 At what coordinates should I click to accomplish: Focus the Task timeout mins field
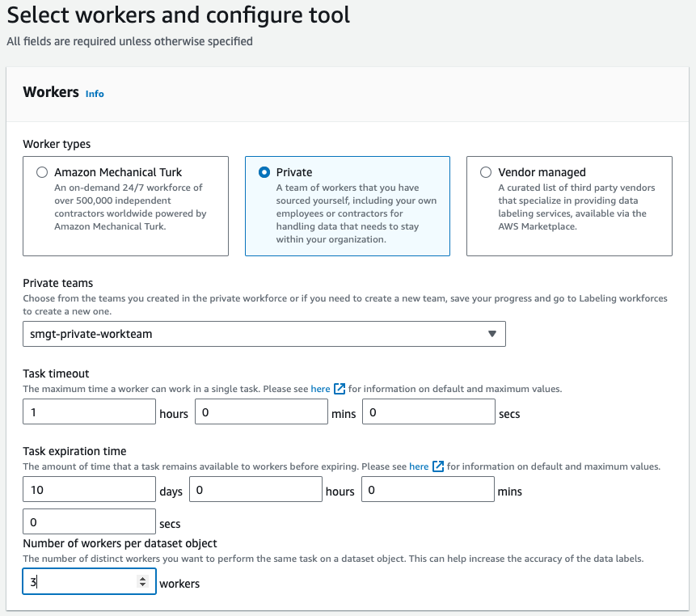[261, 412]
